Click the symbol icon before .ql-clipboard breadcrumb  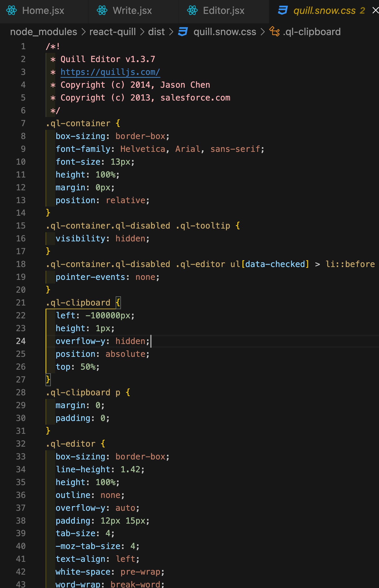275,32
